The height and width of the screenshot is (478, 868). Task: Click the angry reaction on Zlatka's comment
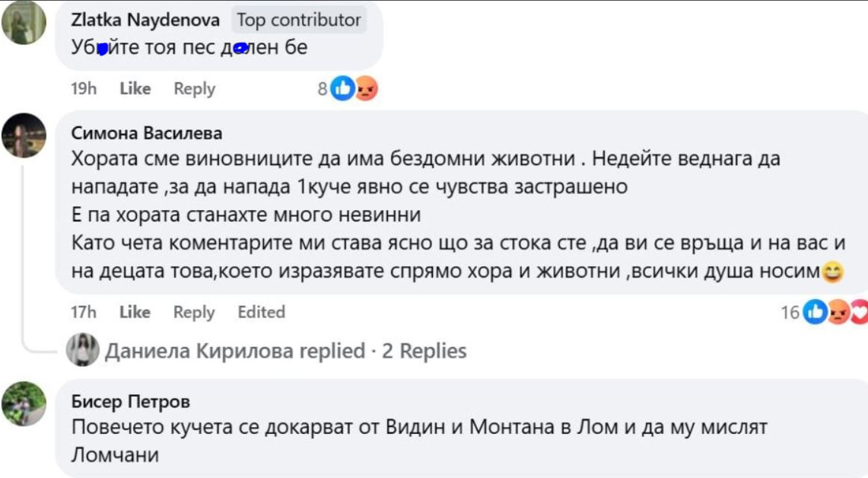(x=367, y=89)
